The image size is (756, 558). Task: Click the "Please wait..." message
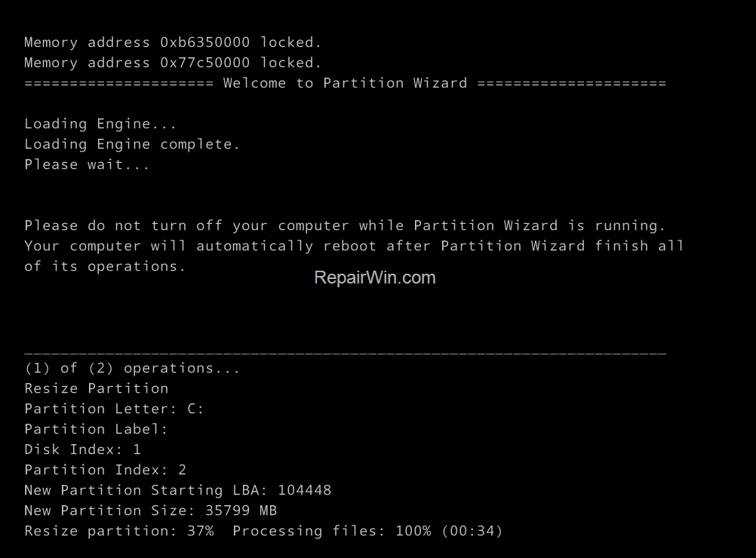pos(87,164)
